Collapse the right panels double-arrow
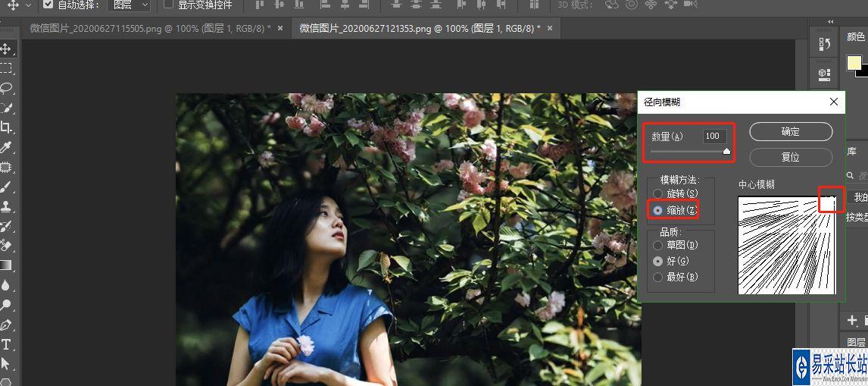 [830, 22]
